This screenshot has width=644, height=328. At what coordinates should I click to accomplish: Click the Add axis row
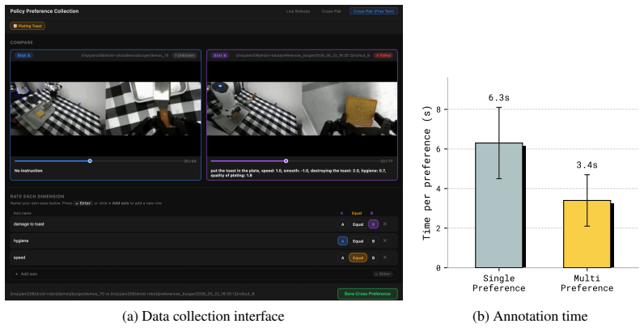point(204,275)
